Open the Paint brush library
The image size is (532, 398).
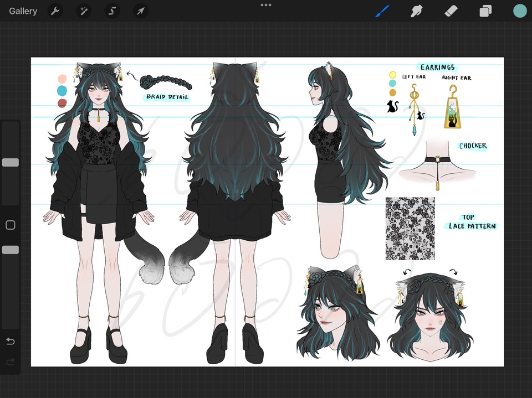click(381, 11)
